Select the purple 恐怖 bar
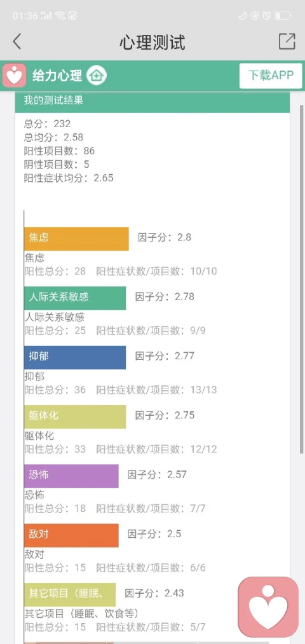This screenshot has height=644, width=305. tap(71, 476)
